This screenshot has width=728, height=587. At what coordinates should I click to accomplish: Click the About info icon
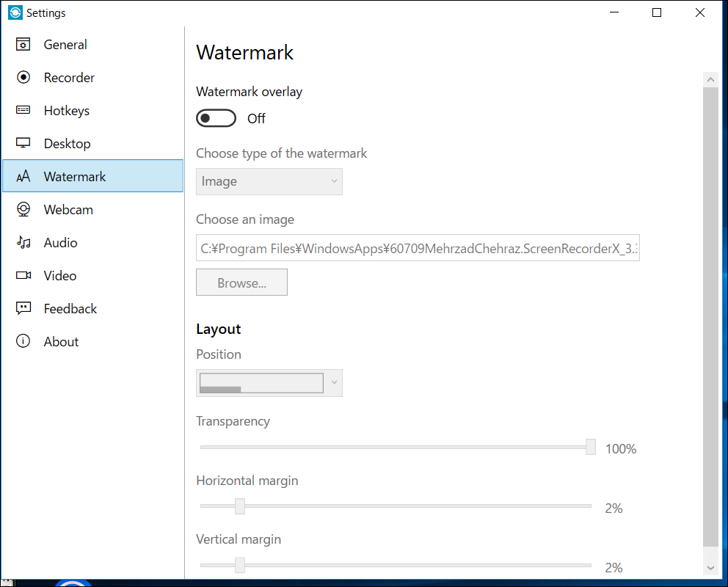(x=22, y=341)
